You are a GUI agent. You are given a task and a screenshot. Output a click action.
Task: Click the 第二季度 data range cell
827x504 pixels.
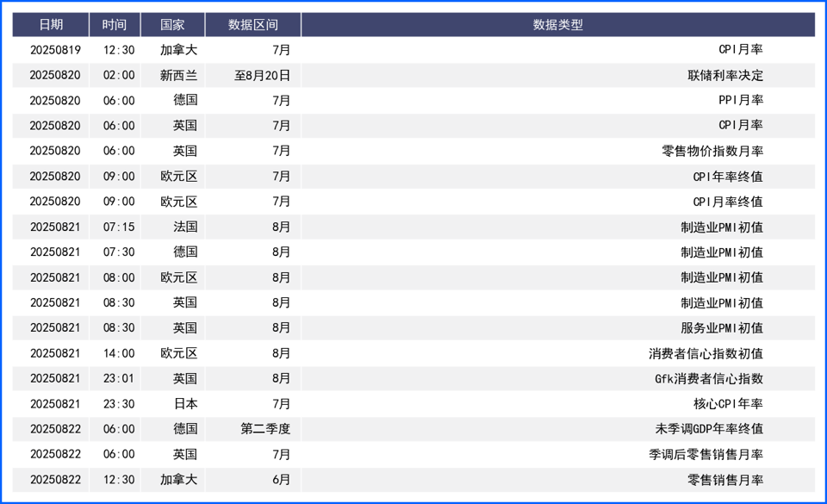[x=265, y=428]
